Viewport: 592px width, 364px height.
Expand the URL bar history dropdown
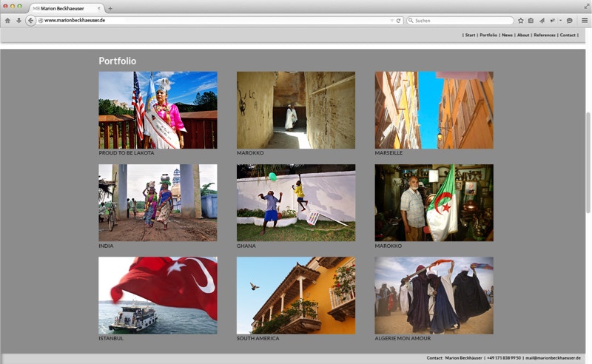coord(391,21)
